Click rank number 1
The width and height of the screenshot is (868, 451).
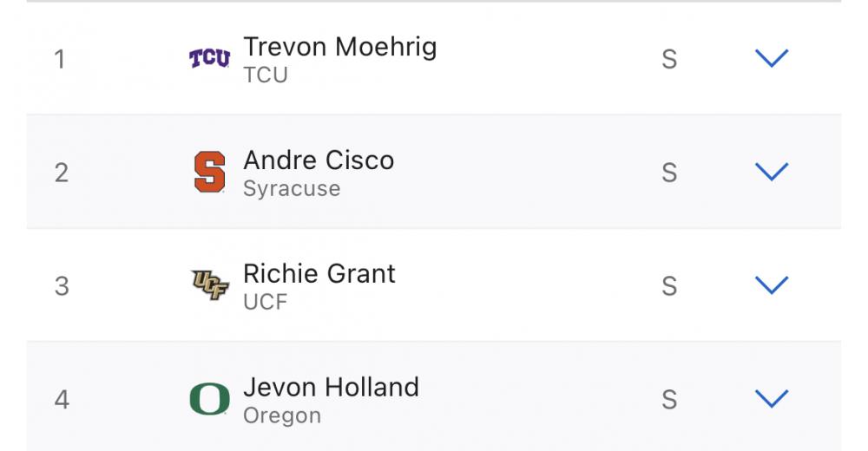click(60, 60)
